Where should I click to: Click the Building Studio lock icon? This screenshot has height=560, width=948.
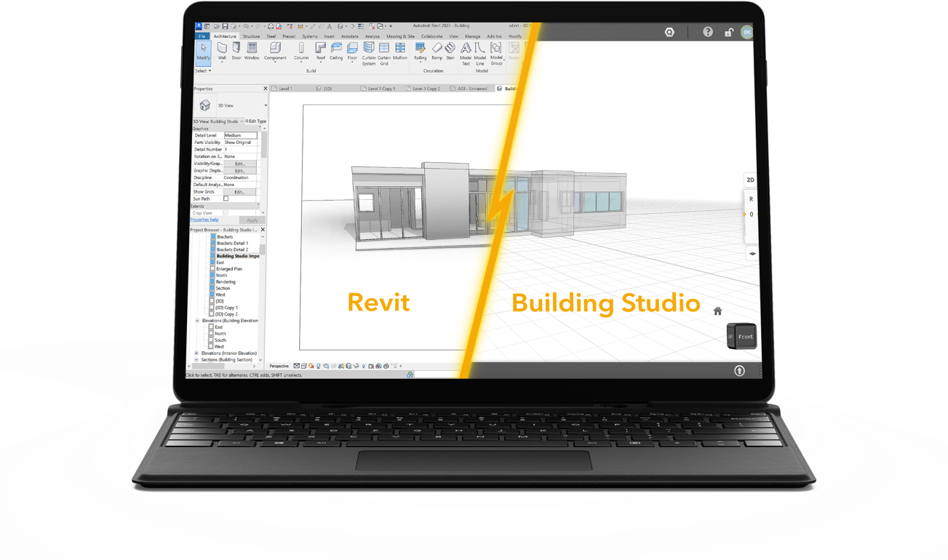coord(728,32)
